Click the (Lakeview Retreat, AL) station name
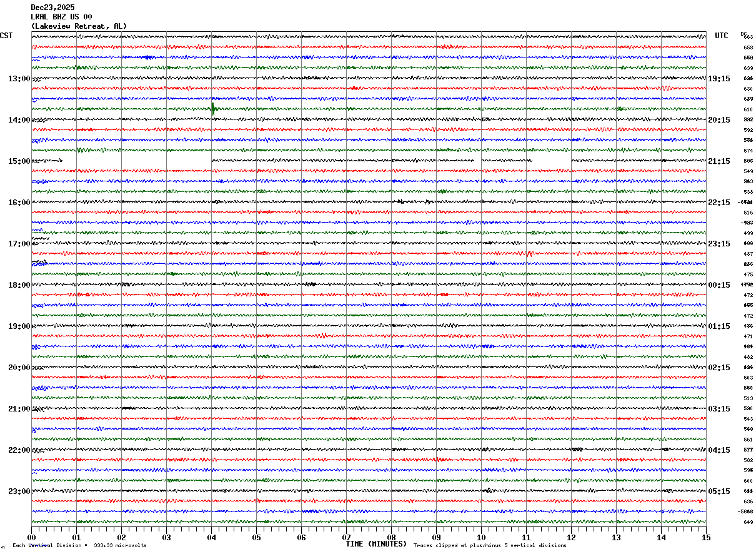The image size is (756, 554). [x=79, y=26]
